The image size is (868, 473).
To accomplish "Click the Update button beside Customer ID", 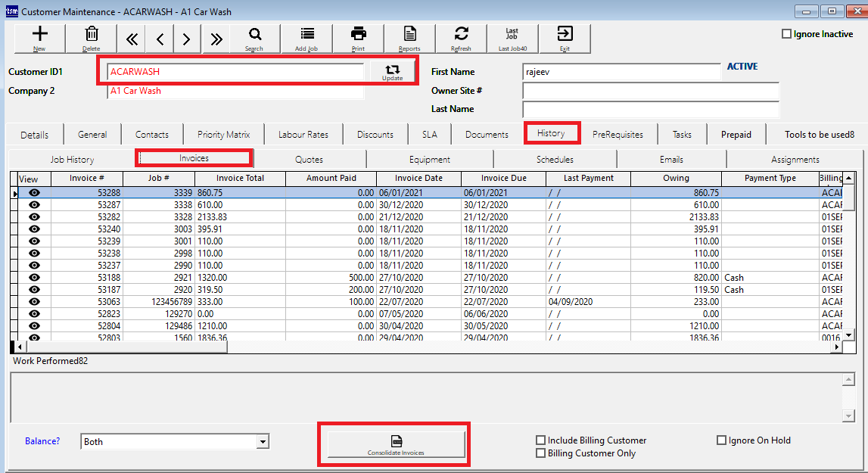I will pyautogui.click(x=392, y=72).
